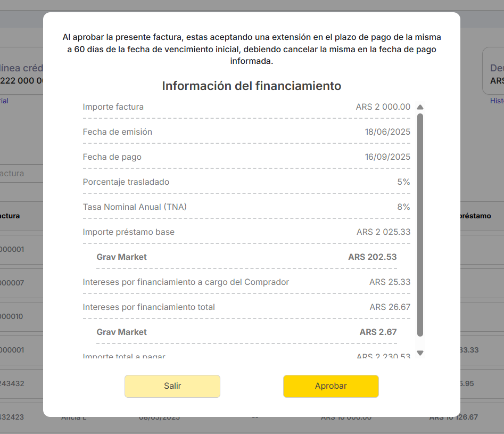This screenshot has height=434, width=504.
Task: Click the Fecha de emisión value 18/06/2025
Action: coord(387,132)
